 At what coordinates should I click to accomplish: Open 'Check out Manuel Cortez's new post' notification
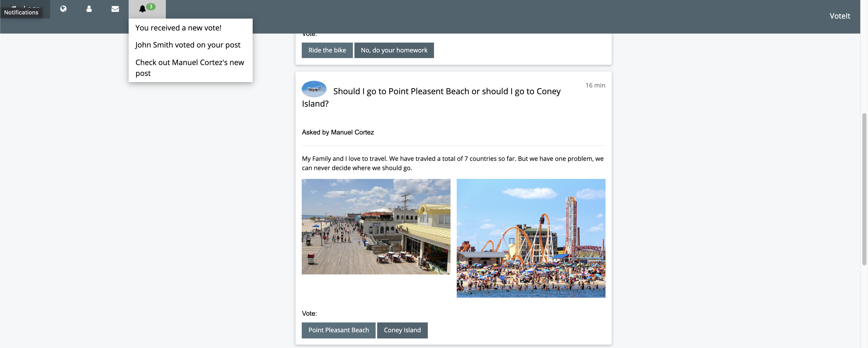coord(189,68)
